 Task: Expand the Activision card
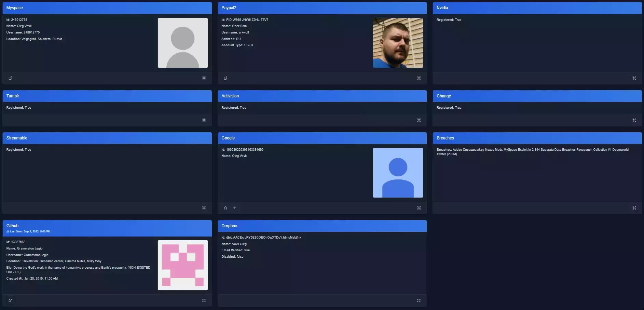tap(419, 120)
